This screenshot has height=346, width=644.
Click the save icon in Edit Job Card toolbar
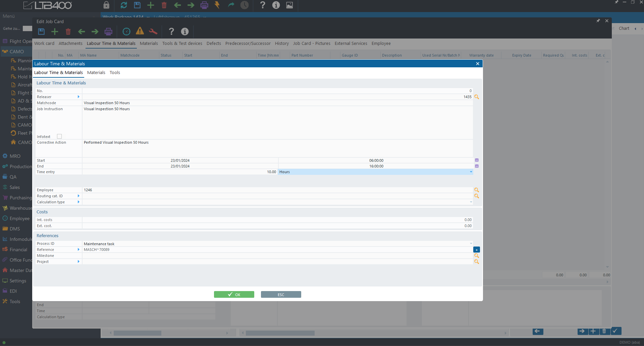click(41, 31)
